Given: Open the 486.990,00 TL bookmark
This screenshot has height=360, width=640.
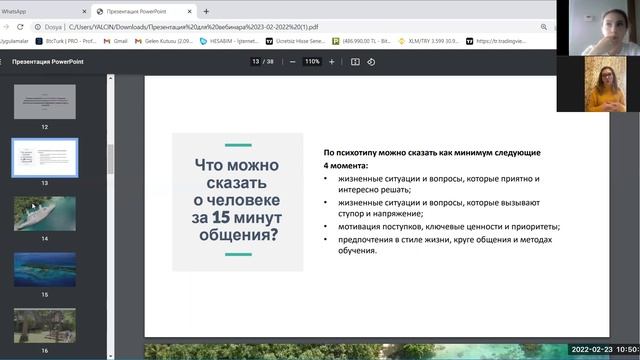Looking at the screenshot, I should point(362,41).
